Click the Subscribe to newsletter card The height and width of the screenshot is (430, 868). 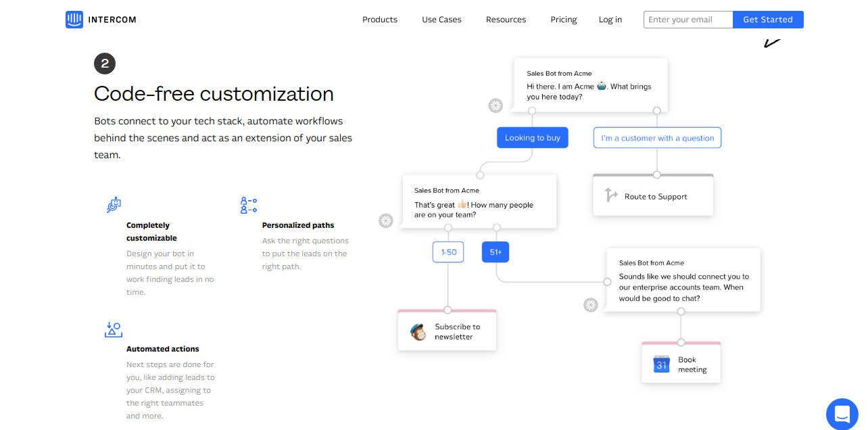click(447, 331)
